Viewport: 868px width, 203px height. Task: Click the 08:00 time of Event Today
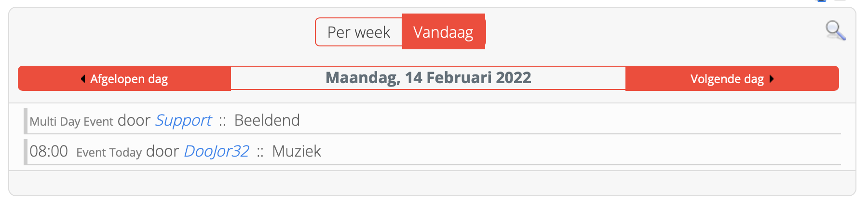coord(49,151)
